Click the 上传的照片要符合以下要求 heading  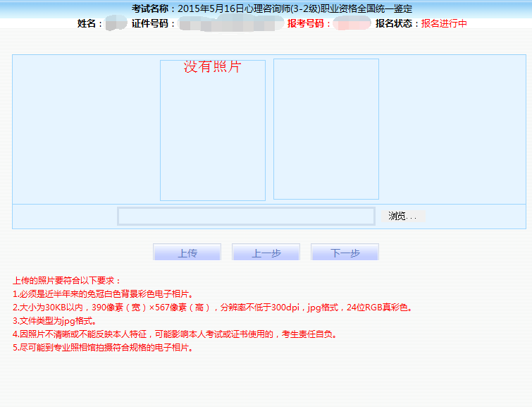point(67,281)
